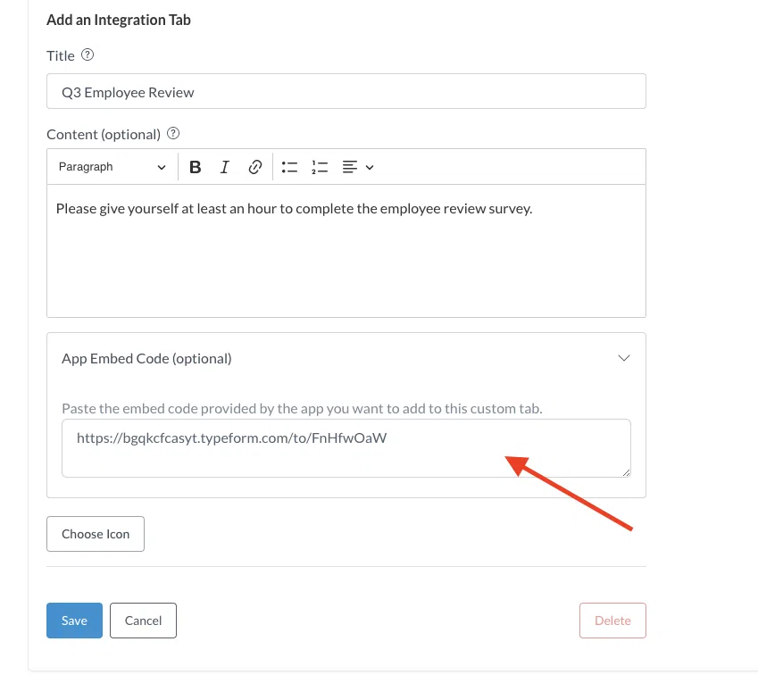Toggle italic formatting in the editor
The width and height of the screenshot is (758, 700).
pyautogui.click(x=225, y=167)
